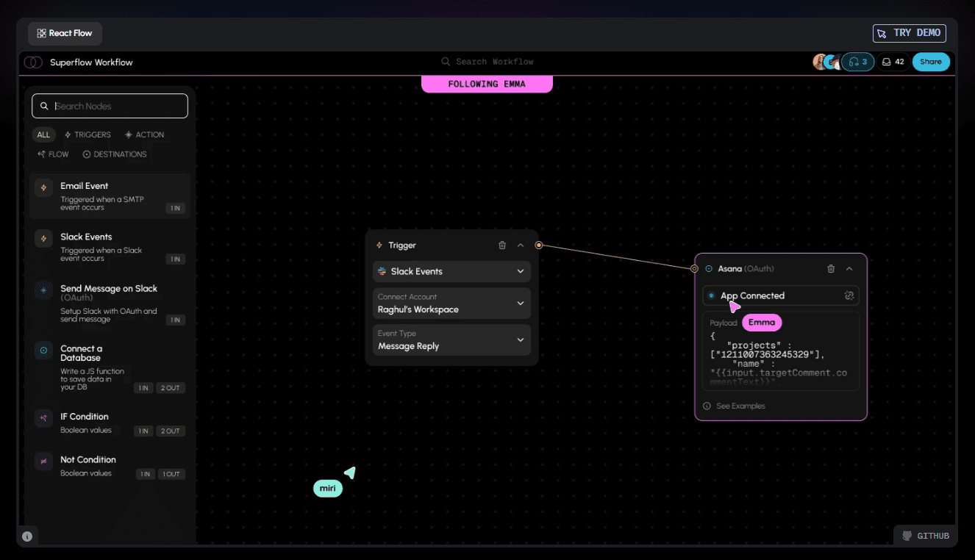This screenshot has height=560, width=975.
Task: Delete the Trigger node via its trash icon
Action: click(x=501, y=245)
